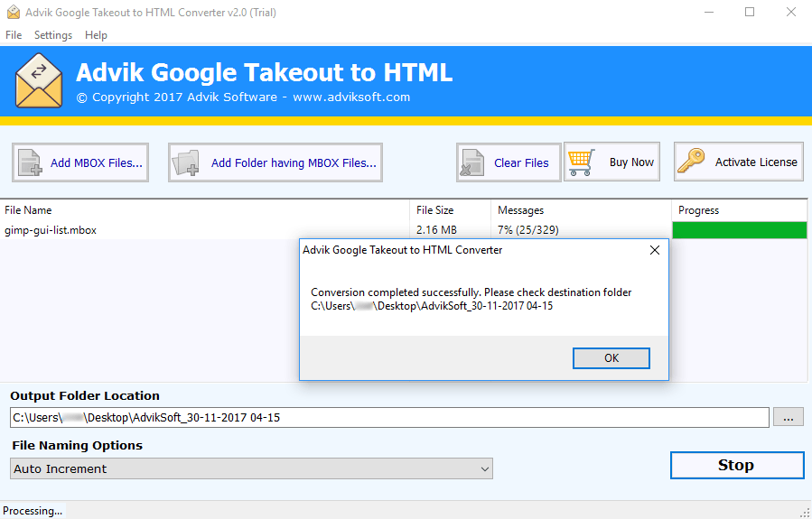This screenshot has height=519, width=812.
Task: Minimize the Advik converter window
Action: click(708, 12)
